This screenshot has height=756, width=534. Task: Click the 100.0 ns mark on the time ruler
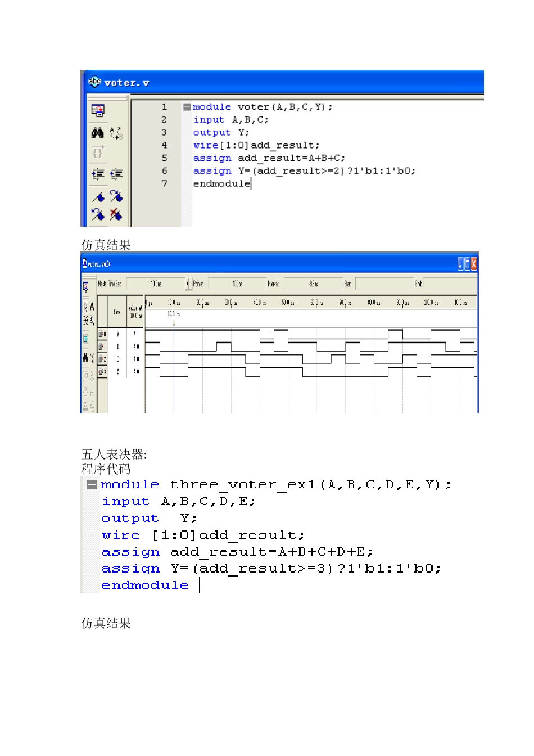pos(431,303)
